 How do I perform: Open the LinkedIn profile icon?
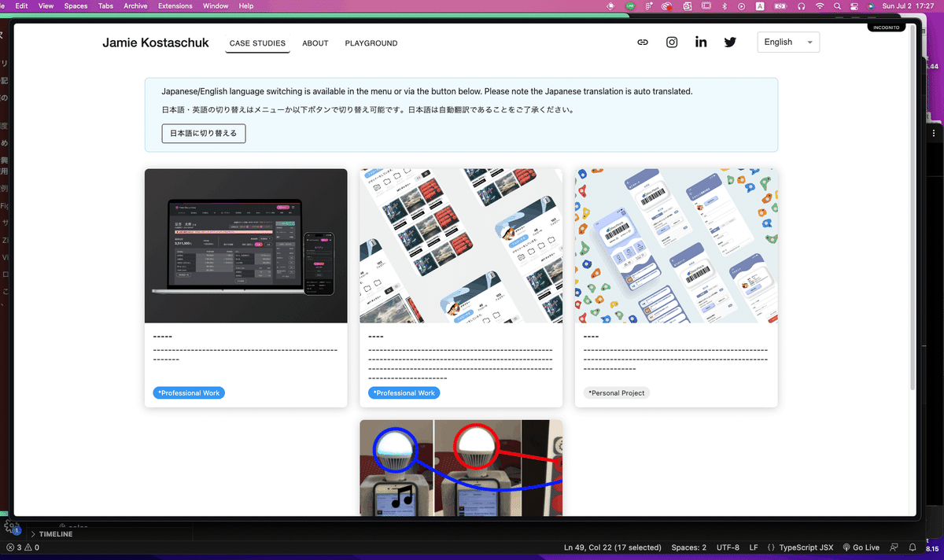[701, 42]
